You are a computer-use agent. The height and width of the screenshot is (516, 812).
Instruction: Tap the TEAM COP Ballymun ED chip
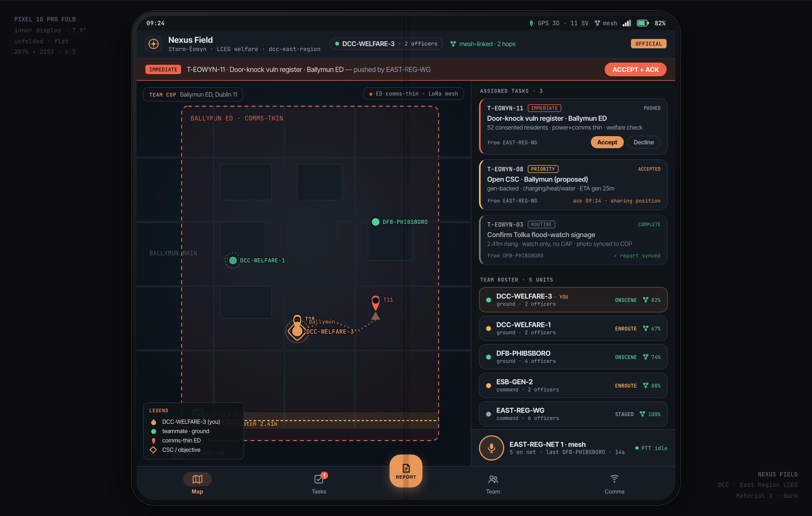[193, 94]
